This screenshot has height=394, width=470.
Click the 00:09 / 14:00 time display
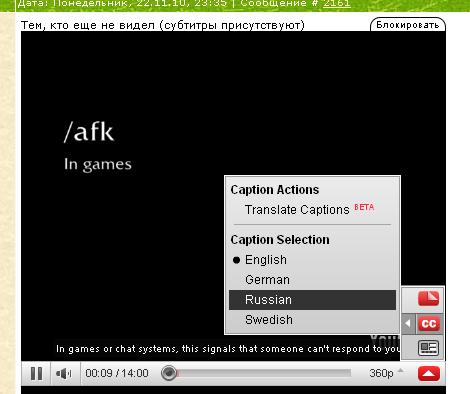tap(117, 373)
